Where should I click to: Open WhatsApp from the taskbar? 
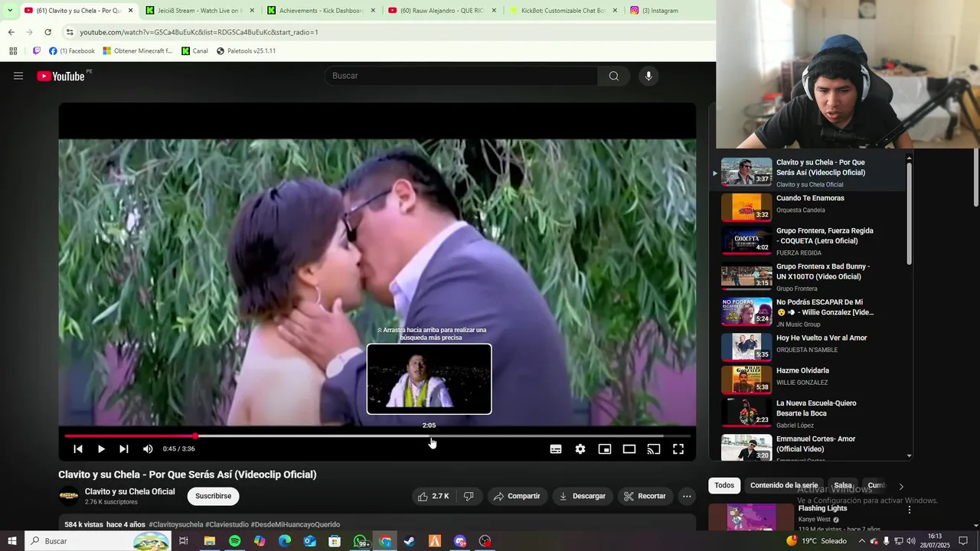tap(361, 541)
